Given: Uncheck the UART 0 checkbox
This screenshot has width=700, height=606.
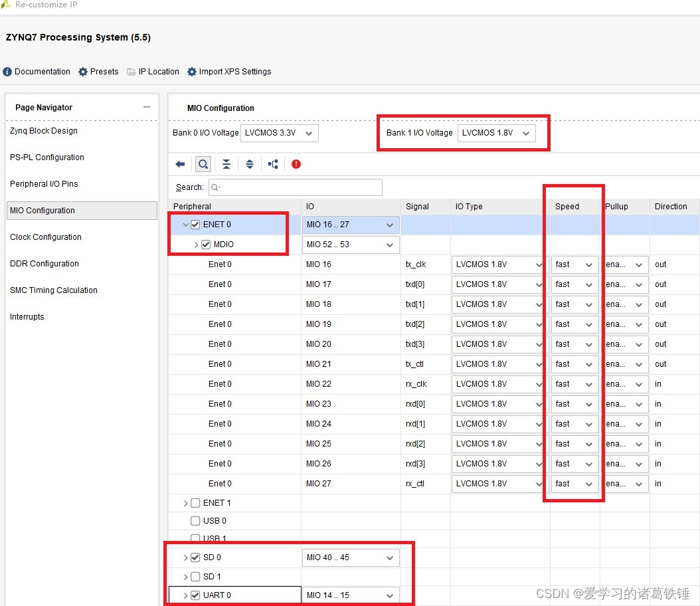Looking at the screenshot, I should click(195, 595).
